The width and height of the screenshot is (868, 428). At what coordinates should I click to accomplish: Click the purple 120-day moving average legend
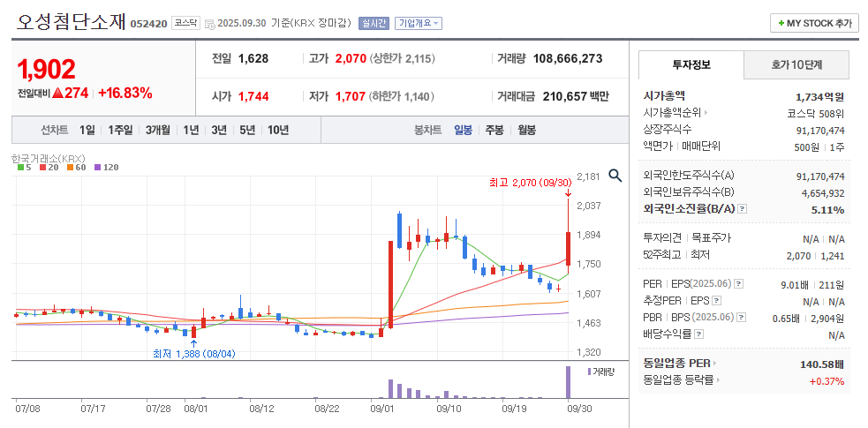(106, 168)
